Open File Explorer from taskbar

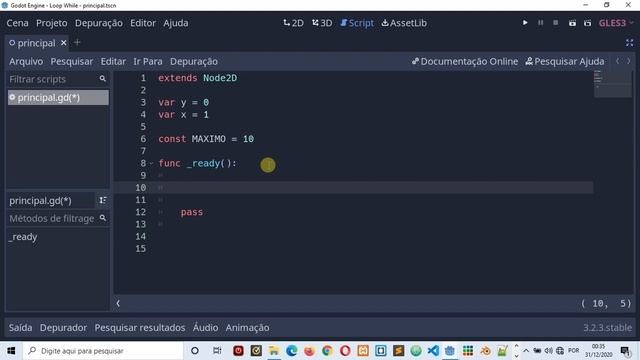click(273, 351)
